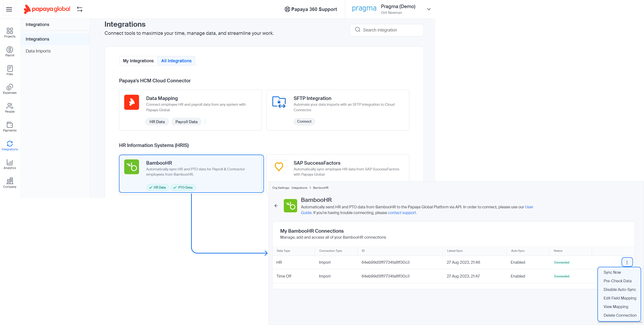Choose View Mapping in the menu
644x325 pixels.
pyautogui.click(x=616, y=307)
